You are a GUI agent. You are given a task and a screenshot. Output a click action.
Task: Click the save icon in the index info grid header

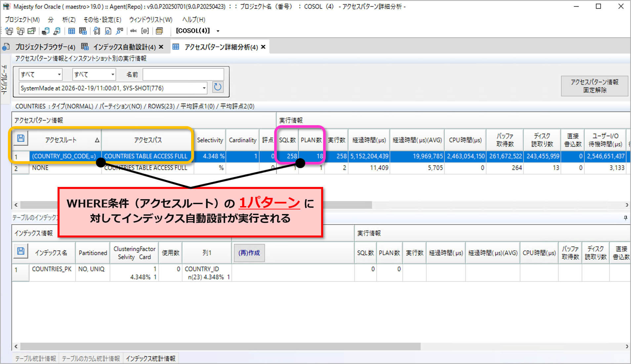21,252
